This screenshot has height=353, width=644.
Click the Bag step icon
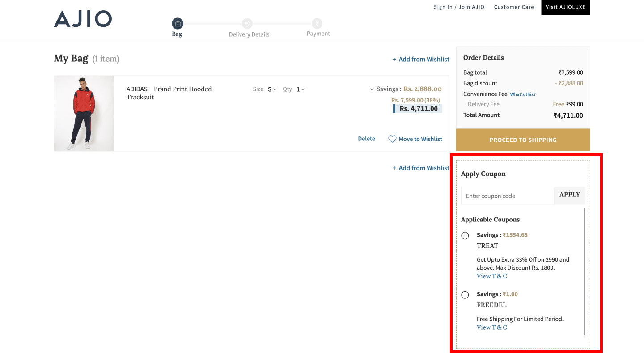click(x=178, y=23)
